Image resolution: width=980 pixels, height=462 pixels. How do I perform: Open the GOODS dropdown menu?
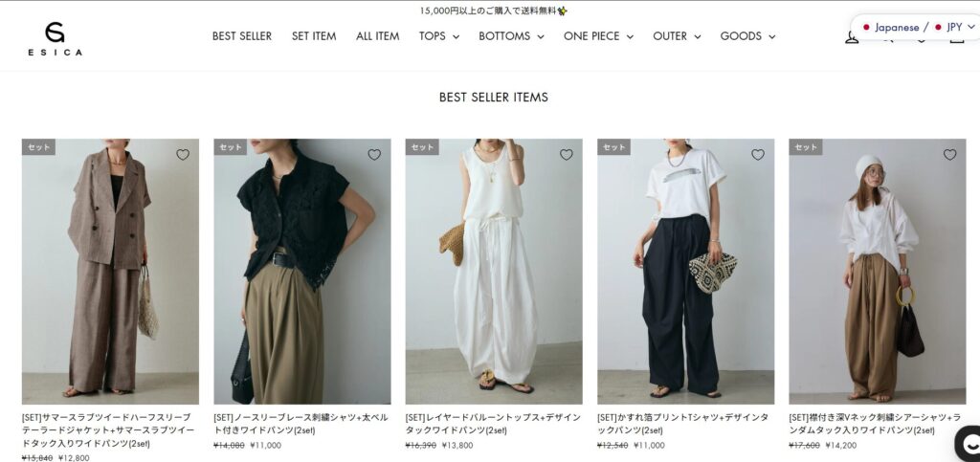747,36
